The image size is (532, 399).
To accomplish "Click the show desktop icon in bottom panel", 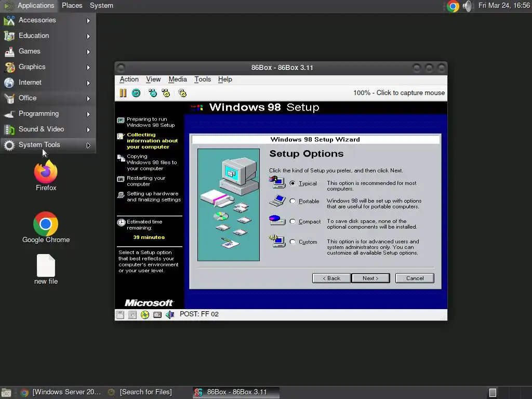I will point(6,393).
